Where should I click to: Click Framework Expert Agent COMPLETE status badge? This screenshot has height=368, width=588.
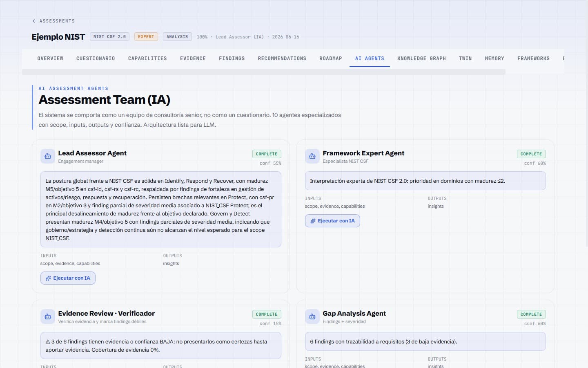click(x=531, y=154)
